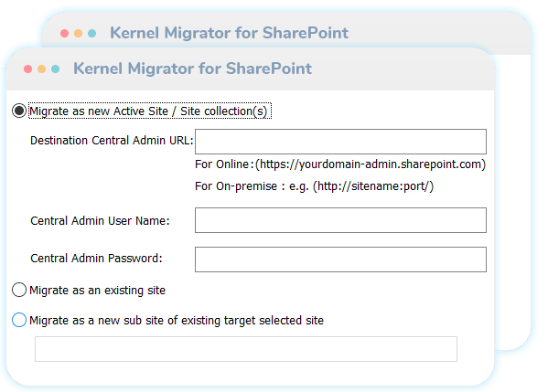Image resolution: width=548 pixels, height=392 pixels.
Task: Click the For On-premise example hint text
Action: click(314, 186)
